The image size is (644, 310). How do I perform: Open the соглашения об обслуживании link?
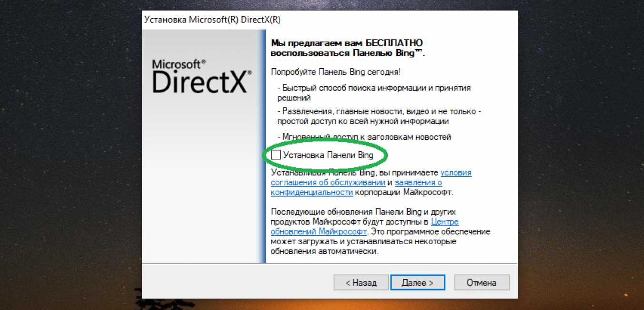[x=328, y=183]
